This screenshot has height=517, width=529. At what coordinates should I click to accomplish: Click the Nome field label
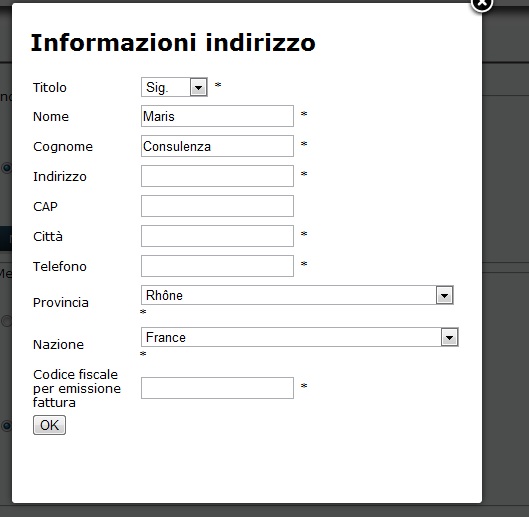pyautogui.click(x=51, y=117)
